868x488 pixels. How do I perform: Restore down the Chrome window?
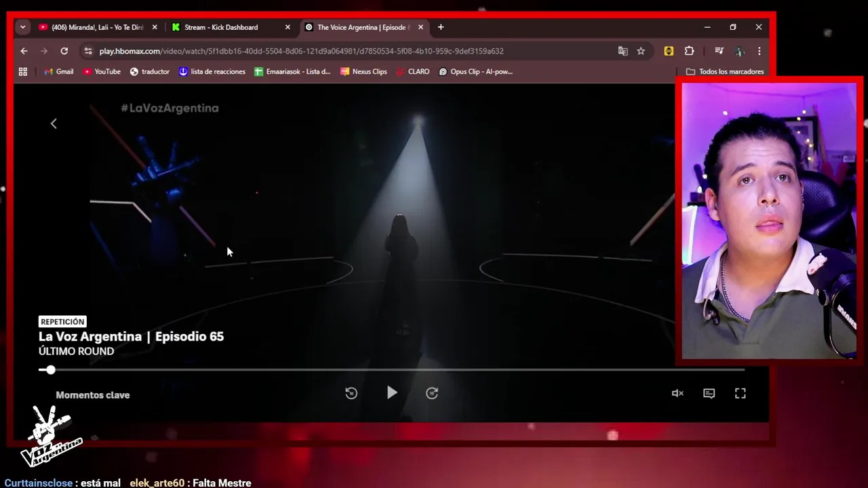click(x=733, y=27)
